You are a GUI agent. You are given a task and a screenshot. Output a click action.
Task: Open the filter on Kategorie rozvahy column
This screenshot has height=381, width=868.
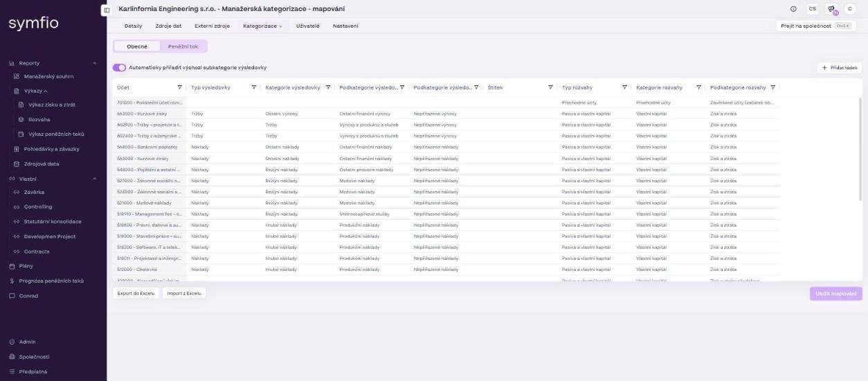pos(699,87)
